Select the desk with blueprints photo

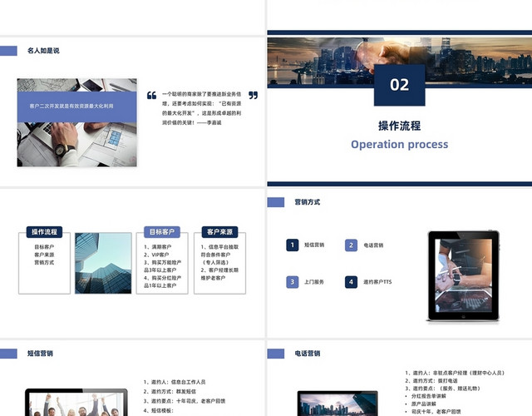77,122
